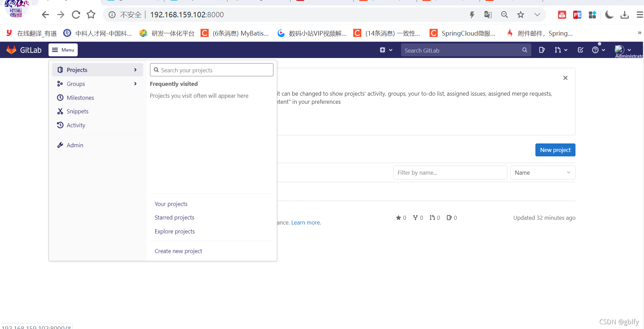Expand the Projects submenu chevron
The image size is (644, 329).
coord(135,70)
